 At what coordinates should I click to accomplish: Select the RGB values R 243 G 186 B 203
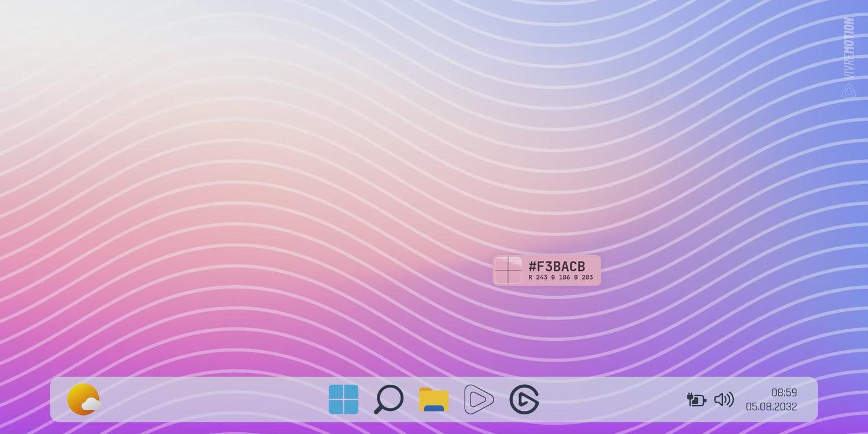pyautogui.click(x=561, y=278)
